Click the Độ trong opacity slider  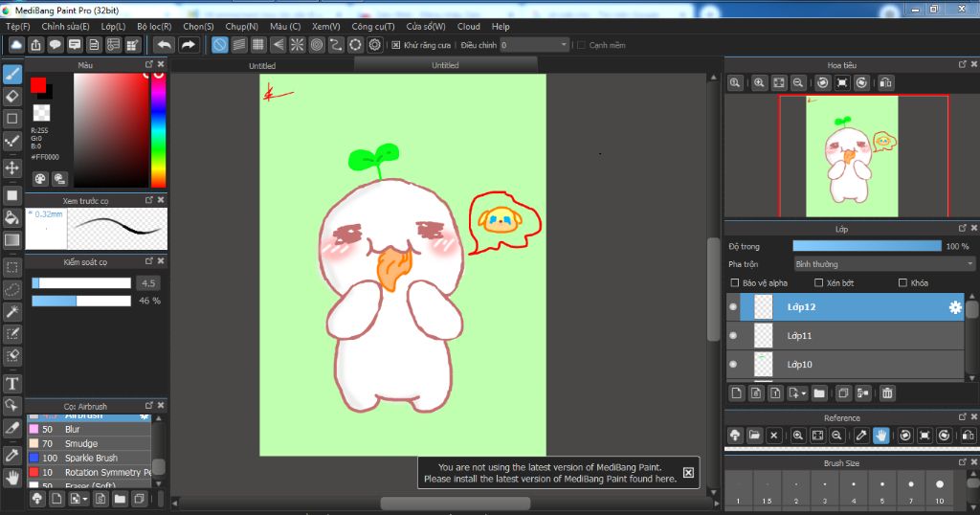[x=867, y=246]
